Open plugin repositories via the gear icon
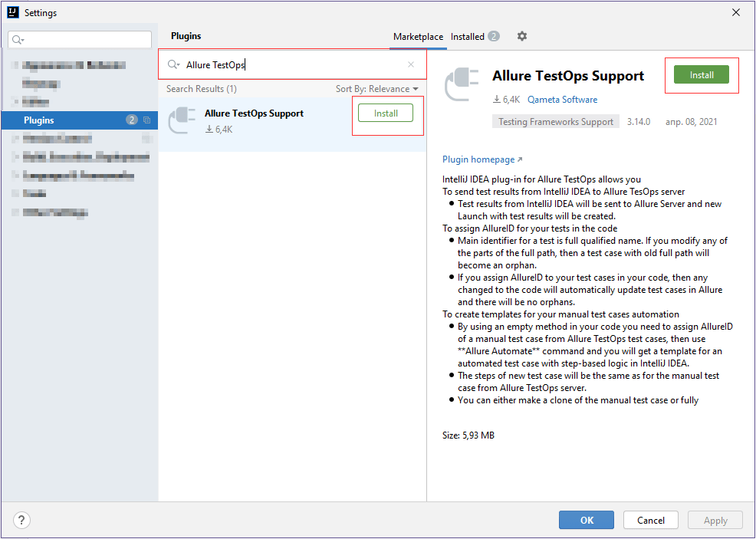Viewport: 756px width, 539px height. [x=522, y=36]
